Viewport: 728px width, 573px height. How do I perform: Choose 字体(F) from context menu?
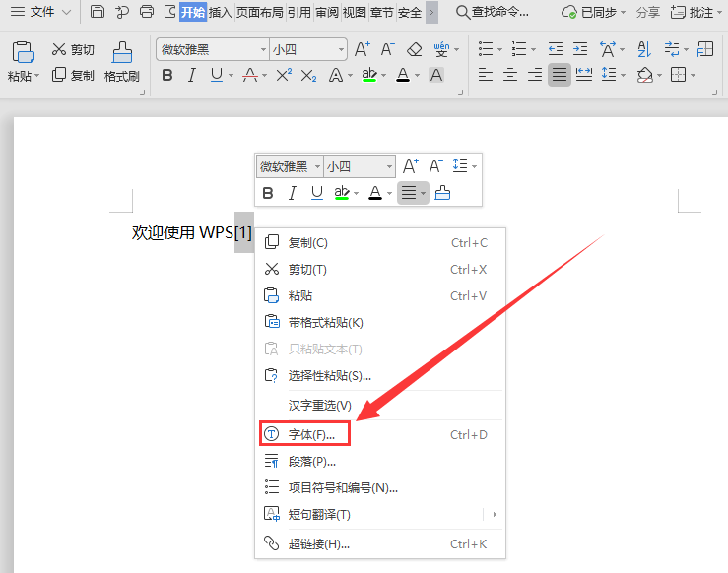380,434
